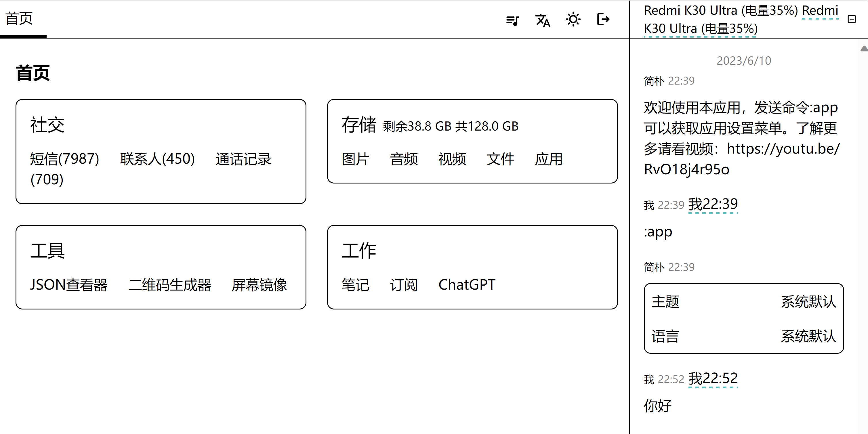Image resolution: width=868 pixels, height=434 pixels.
Task: Open 屏幕镜像 screen mirroring
Action: 259,285
